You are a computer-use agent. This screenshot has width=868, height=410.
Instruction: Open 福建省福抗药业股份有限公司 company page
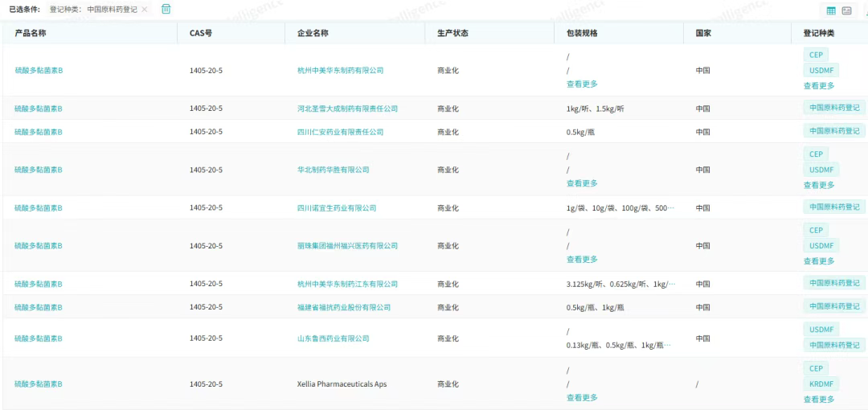(344, 308)
